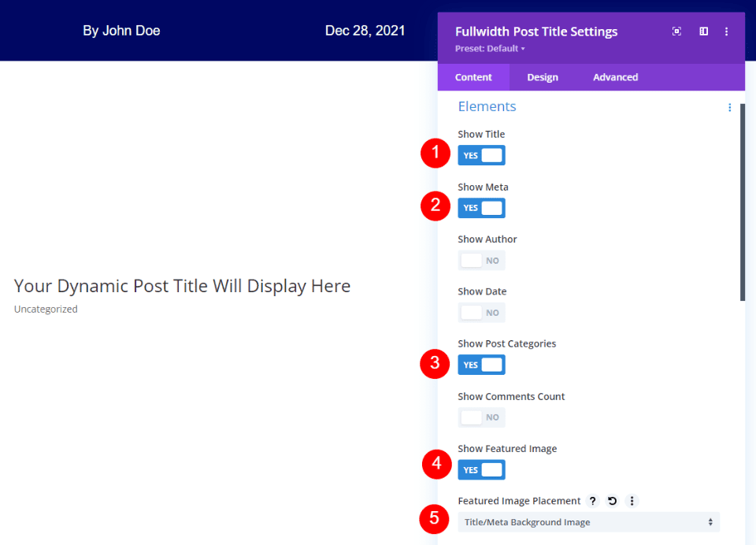Disable the Show Title toggle

click(481, 155)
